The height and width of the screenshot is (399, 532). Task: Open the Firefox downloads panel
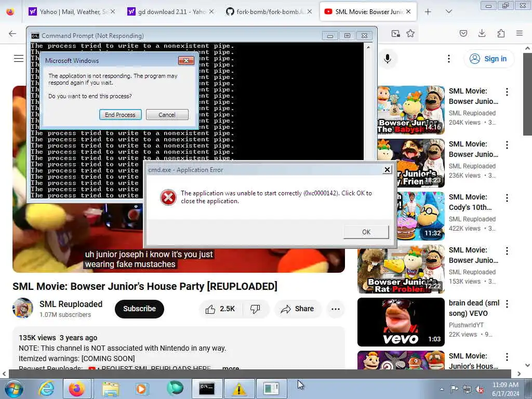pyautogui.click(x=482, y=33)
